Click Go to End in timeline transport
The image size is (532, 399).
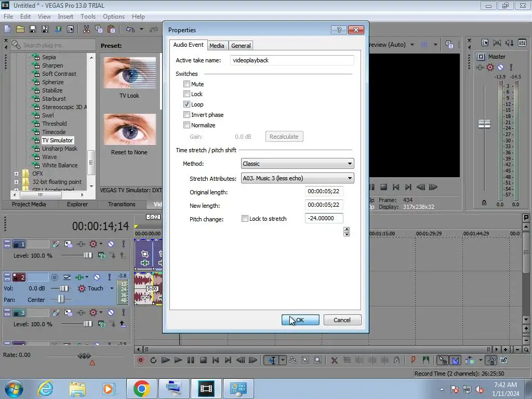(228, 360)
